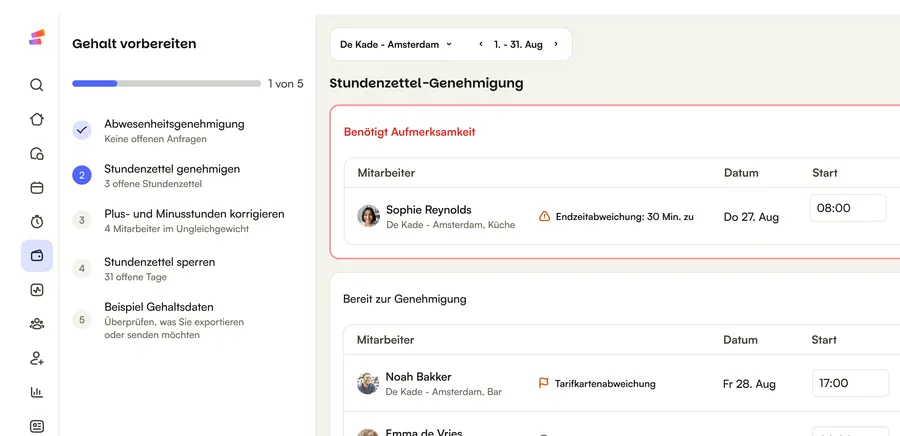Click the 3 offene Stundenzettel subtitle
900x436 pixels.
153,184
